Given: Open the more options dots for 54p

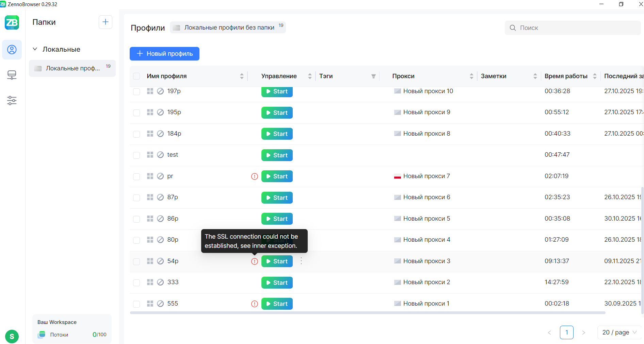Looking at the screenshot, I should 301,261.
